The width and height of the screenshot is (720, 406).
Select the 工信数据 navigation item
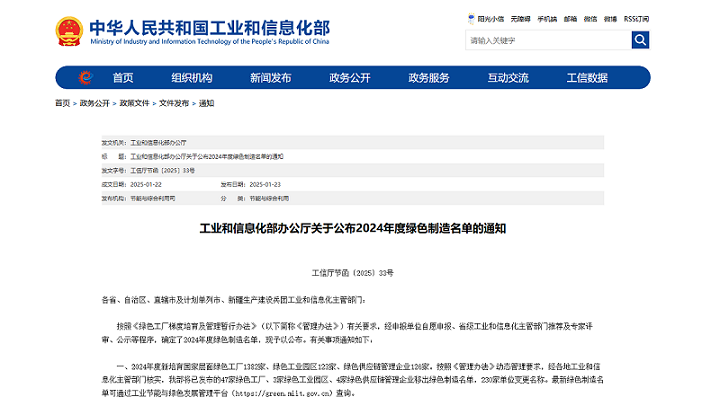[587, 78]
